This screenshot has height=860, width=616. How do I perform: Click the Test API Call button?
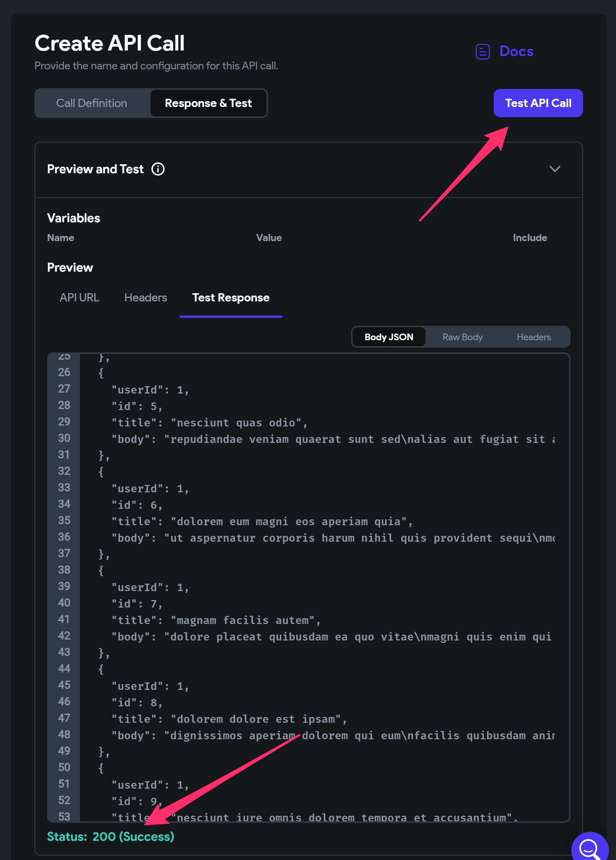(538, 103)
